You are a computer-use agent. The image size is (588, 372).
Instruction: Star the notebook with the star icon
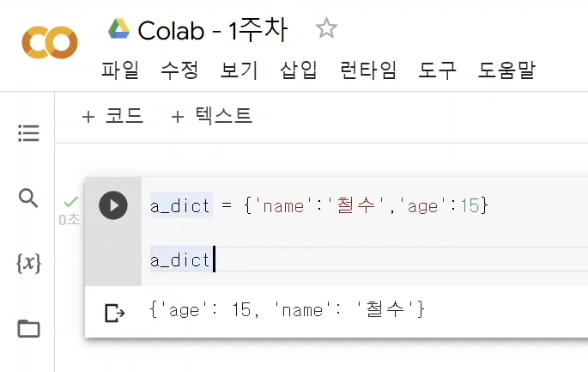point(326,28)
